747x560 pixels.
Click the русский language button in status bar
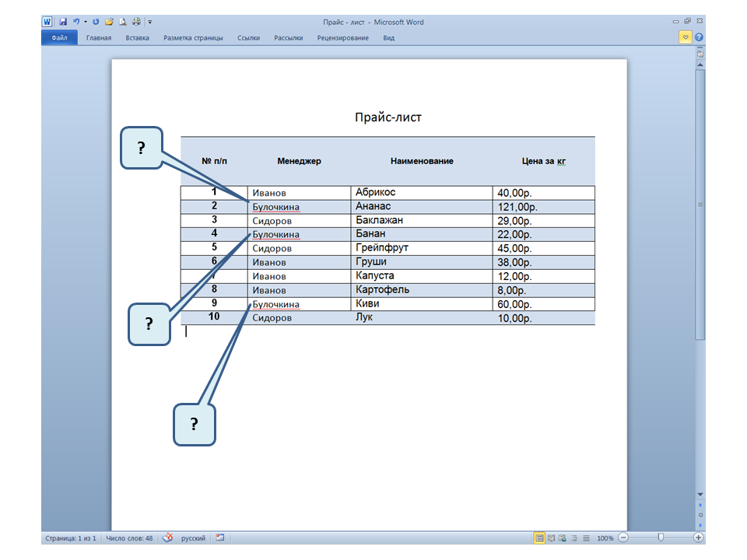(x=193, y=537)
